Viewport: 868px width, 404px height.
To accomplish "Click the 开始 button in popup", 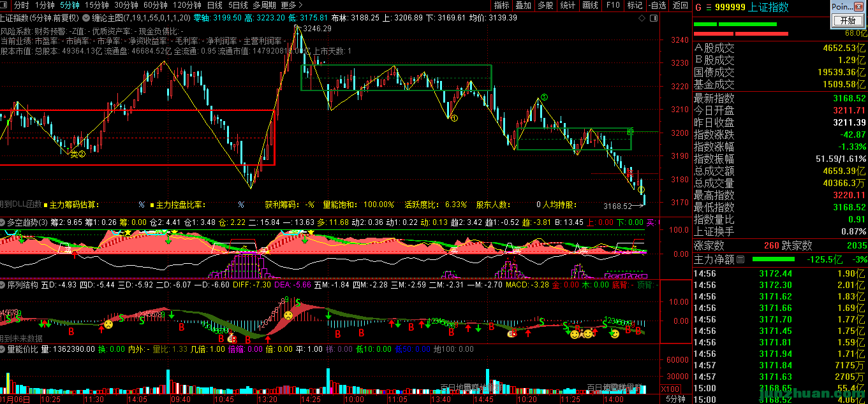I will pos(848,21).
